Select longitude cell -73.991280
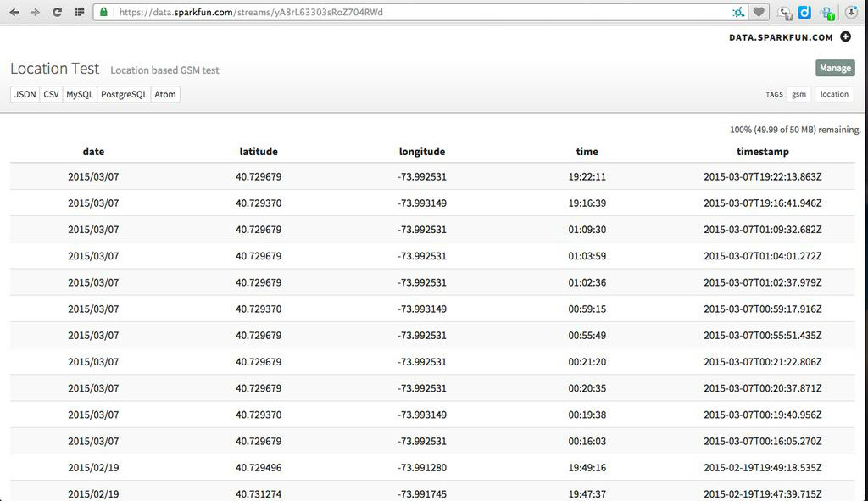This screenshot has width=868, height=501. point(422,467)
